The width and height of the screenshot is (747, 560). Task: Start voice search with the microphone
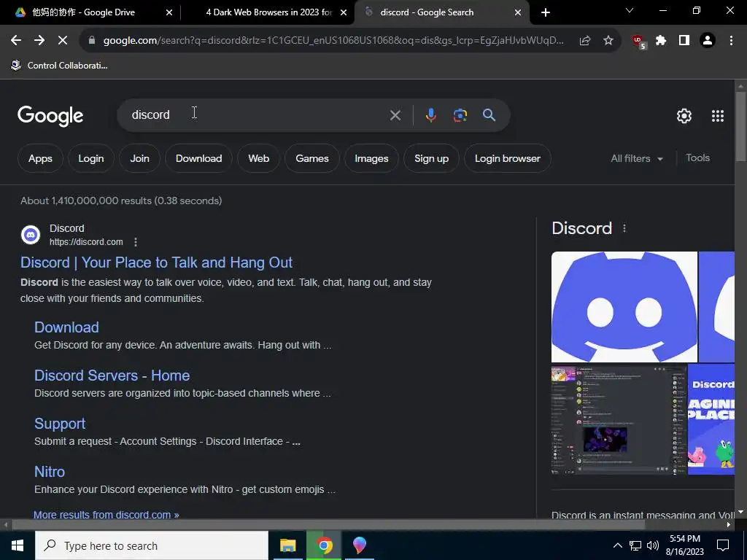pos(430,115)
